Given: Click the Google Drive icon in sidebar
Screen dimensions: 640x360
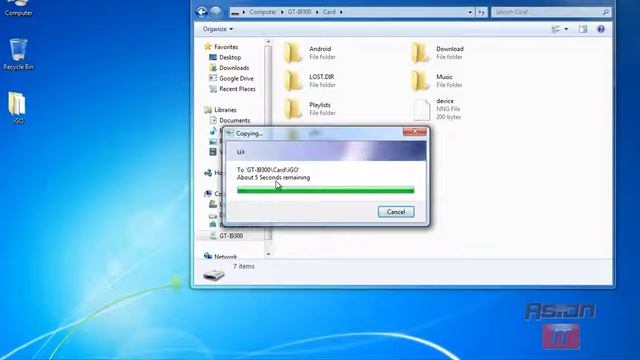Looking at the screenshot, I should [213, 78].
